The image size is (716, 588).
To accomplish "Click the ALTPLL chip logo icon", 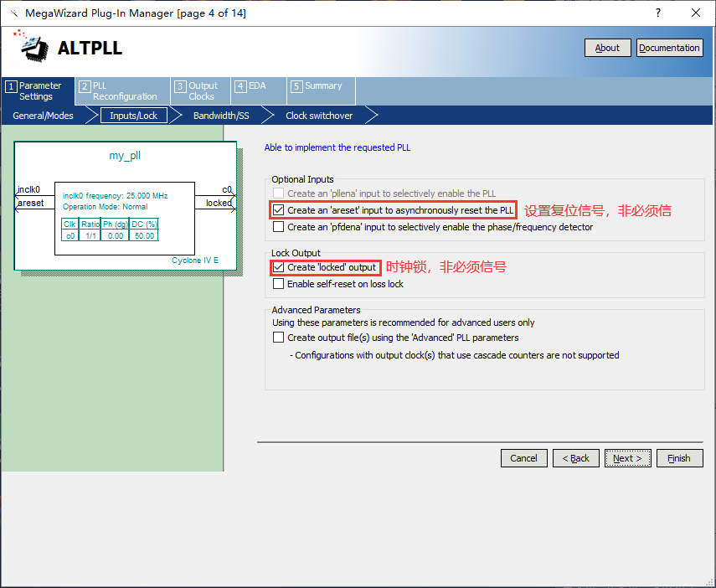I will pyautogui.click(x=32, y=47).
